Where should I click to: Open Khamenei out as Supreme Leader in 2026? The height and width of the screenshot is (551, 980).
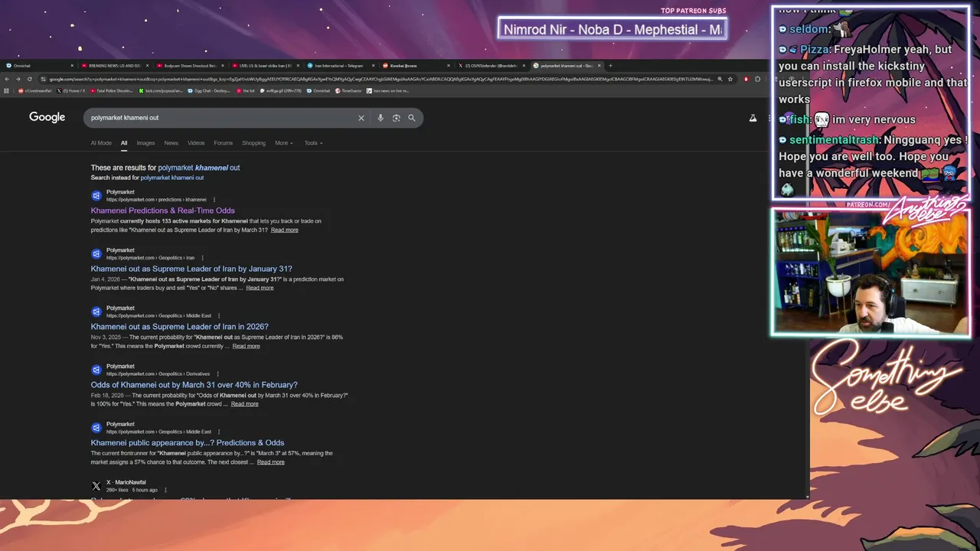click(x=180, y=327)
